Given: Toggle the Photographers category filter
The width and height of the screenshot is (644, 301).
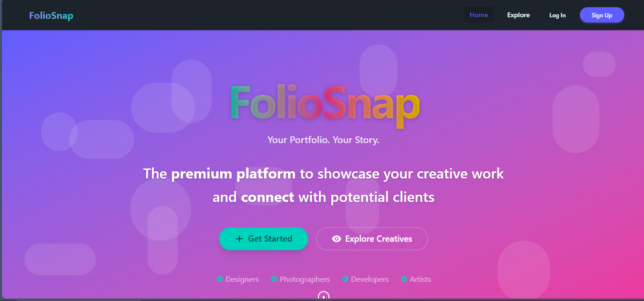Looking at the screenshot, I should pyautogui.click(x=305, y=279).
